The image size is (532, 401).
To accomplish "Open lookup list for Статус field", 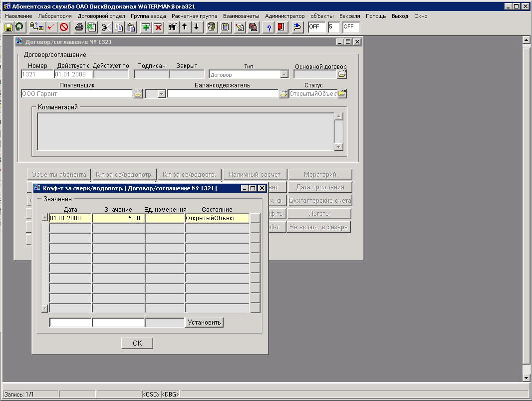I will pos(342,93).
